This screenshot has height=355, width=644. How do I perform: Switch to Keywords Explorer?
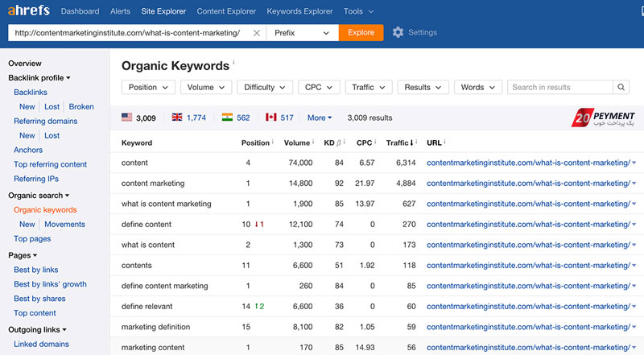(x=299, y=11)
